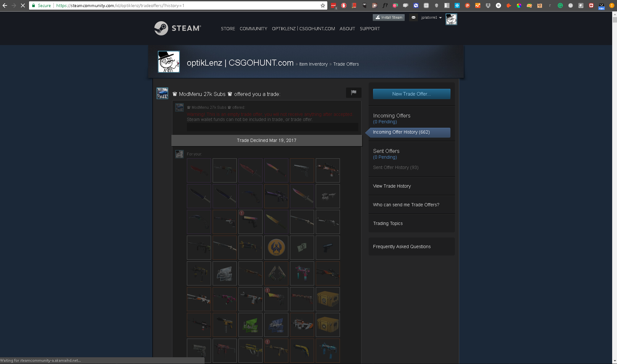The image size is (617, 364).
Task: Open Incoming Offers section
Action: click(392, 116)
